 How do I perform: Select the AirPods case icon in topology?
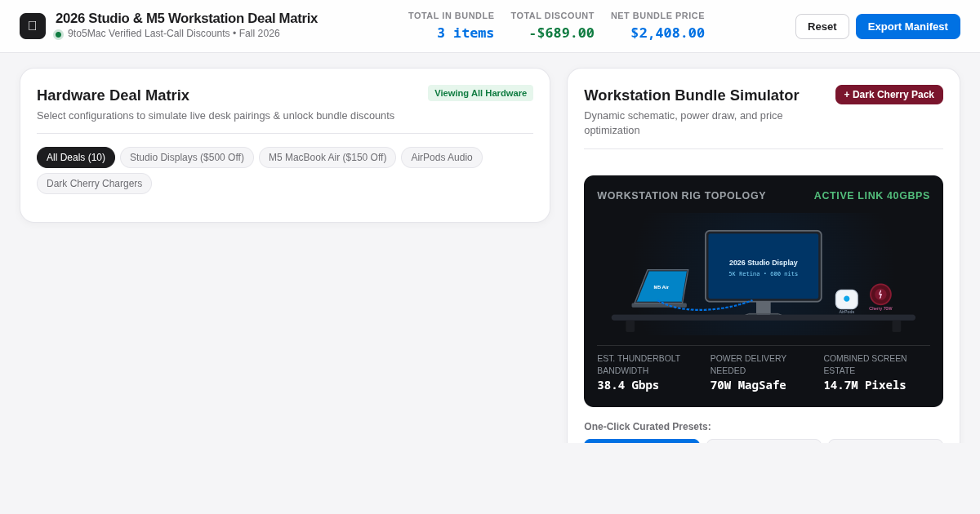[x=847, y=299]
